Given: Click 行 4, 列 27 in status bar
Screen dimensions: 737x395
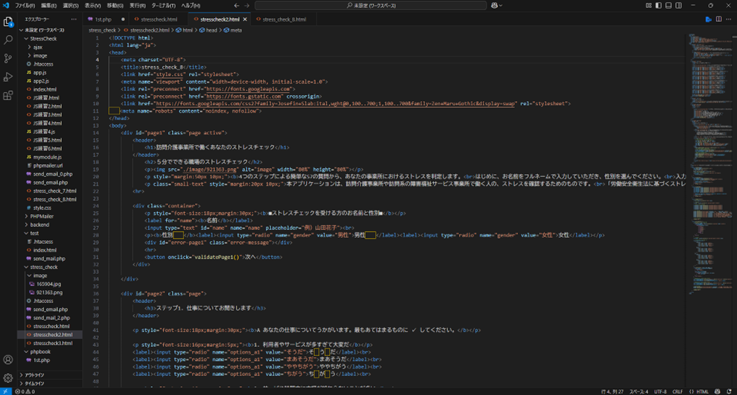Looking at the screenshot, I should [612, 391].
